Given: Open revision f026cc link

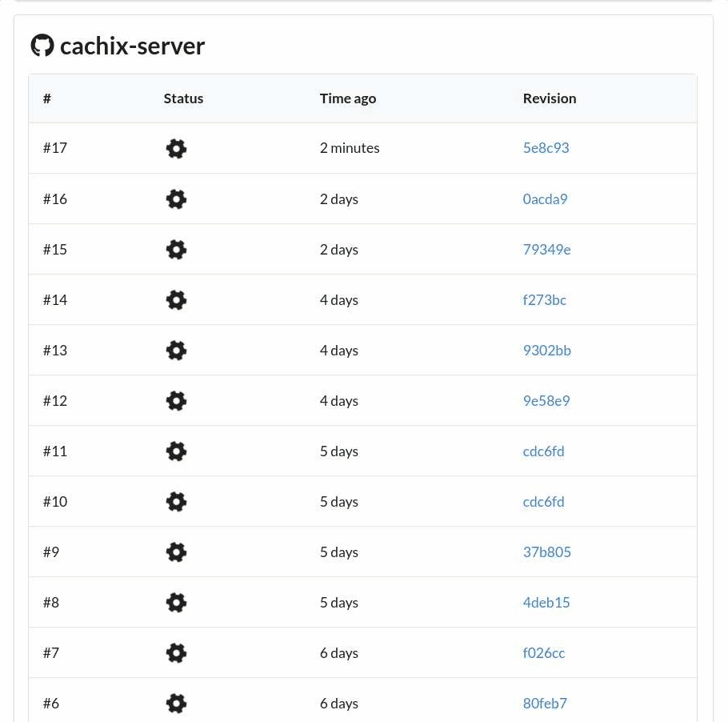Looking at the screenshot, I should [544, 653].
